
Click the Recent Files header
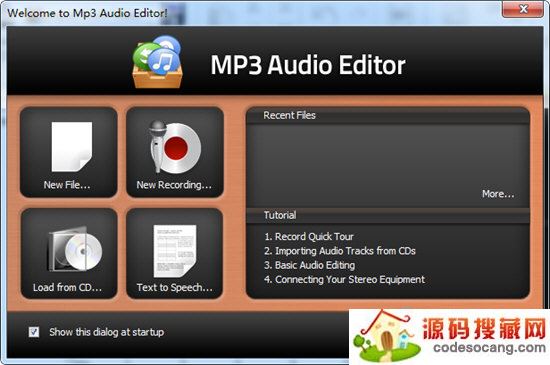pyautogui.click(x=289, y=115)
